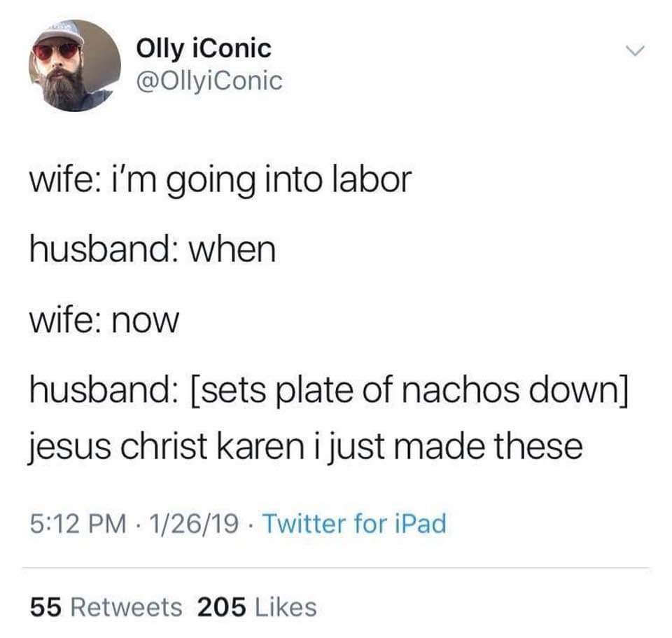672x638 pixels.
Task: Click the "husband: when" tweet line
Action: coord(153,250)
